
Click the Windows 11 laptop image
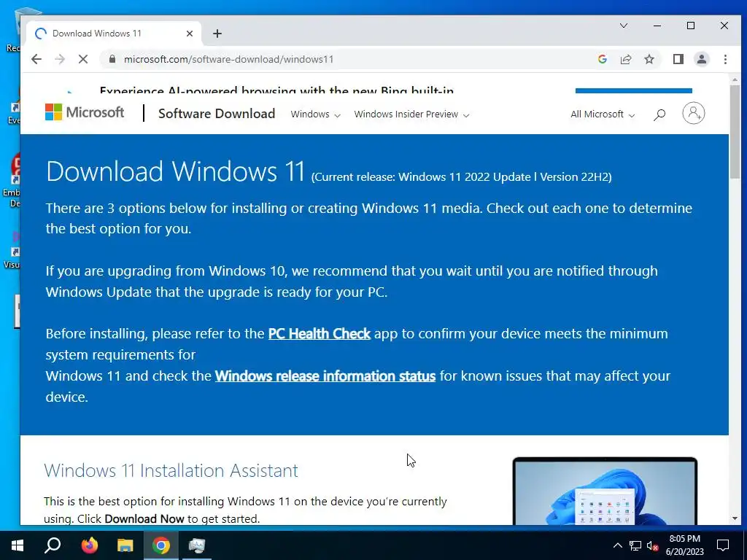(x=605, y=491)
